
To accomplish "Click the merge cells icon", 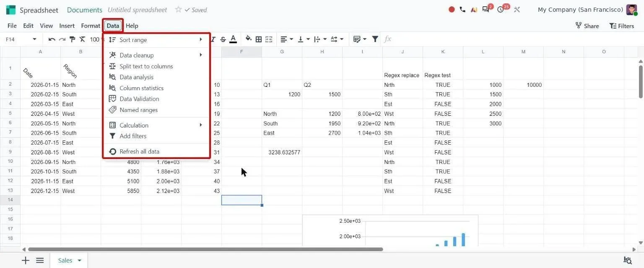I will point(269,39).
